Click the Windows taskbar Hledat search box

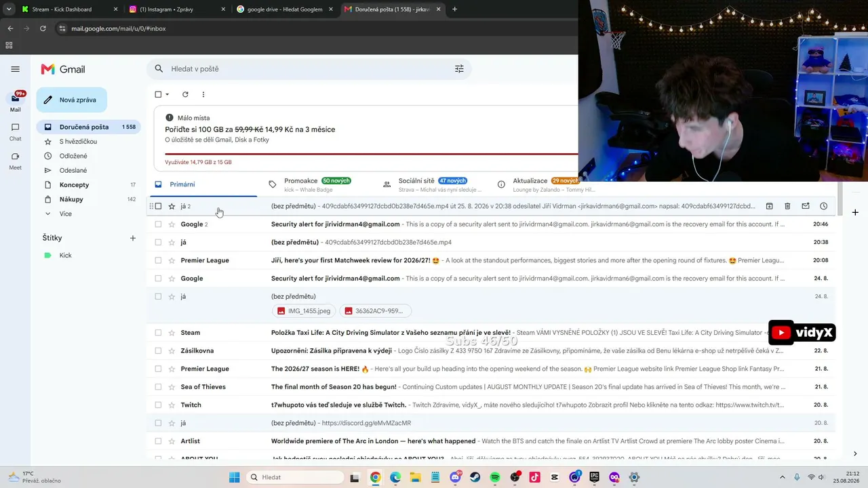[x=295, y=477]
